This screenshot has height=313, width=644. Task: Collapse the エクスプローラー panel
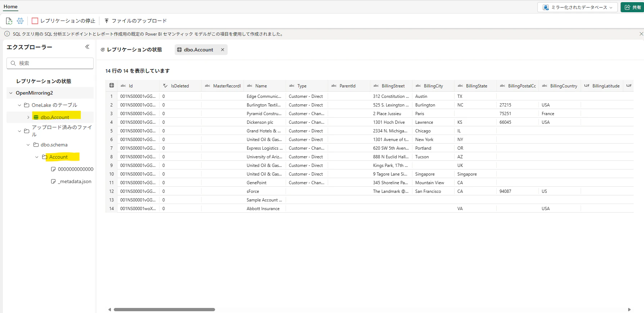pyautogui.click(x=87, y=47)
